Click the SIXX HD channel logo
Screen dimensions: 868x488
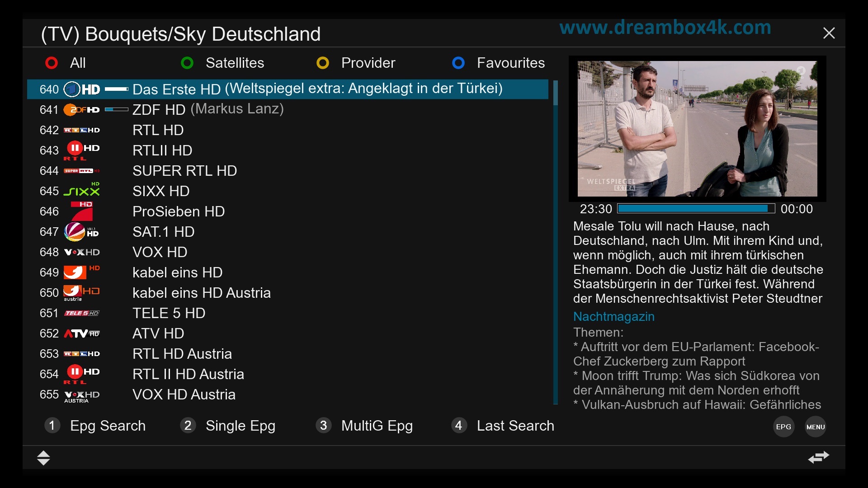(81, 190)
